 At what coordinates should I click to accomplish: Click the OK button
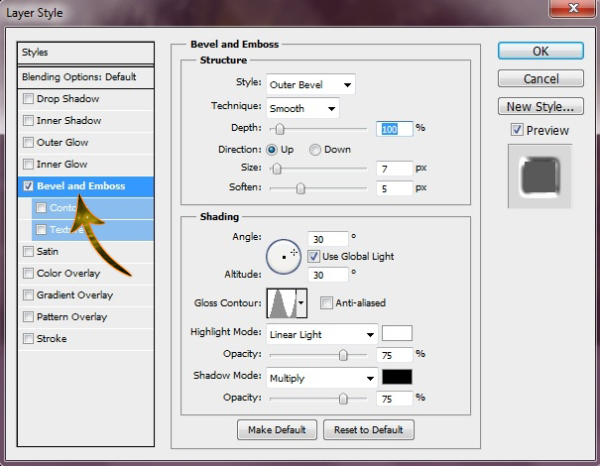[540, 51]
